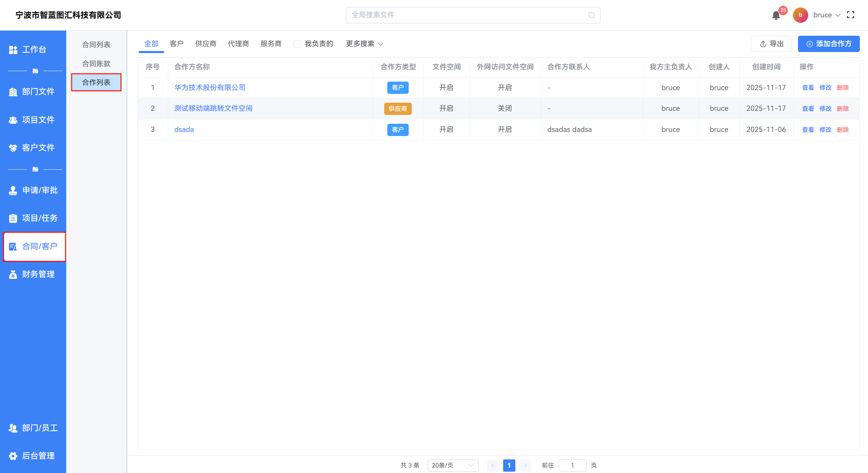Viewport: 868px width, 473px height.
Task: Expand the bruce user menu arrow
Action: [838, 15]
